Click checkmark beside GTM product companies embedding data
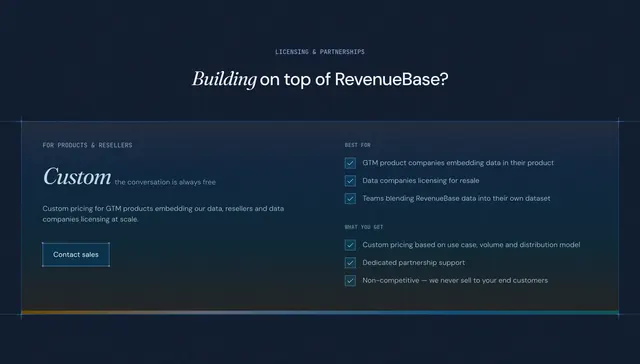640x364 pixels. point(350,163)
